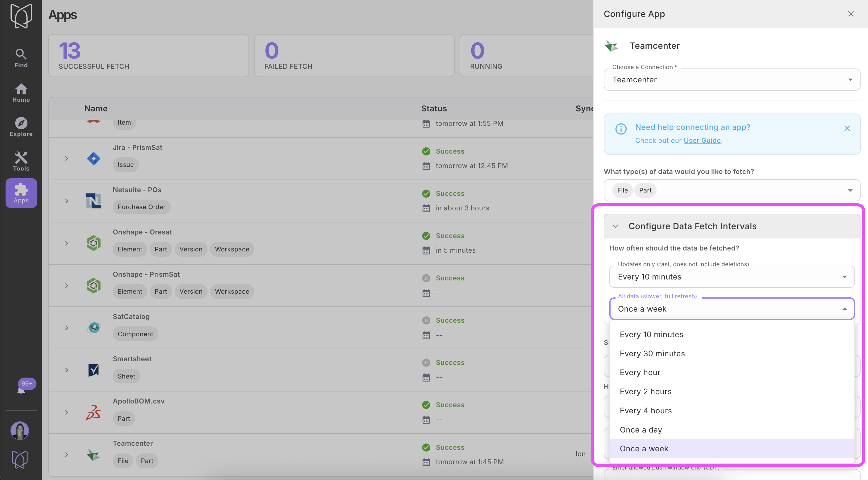
Task: Select Once a day option
Action: [732, 429]
